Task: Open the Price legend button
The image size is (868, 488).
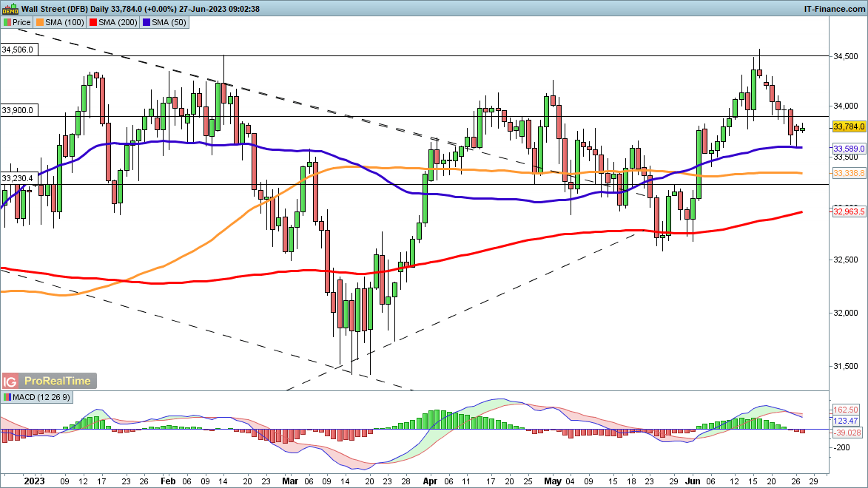Action: 17,22
